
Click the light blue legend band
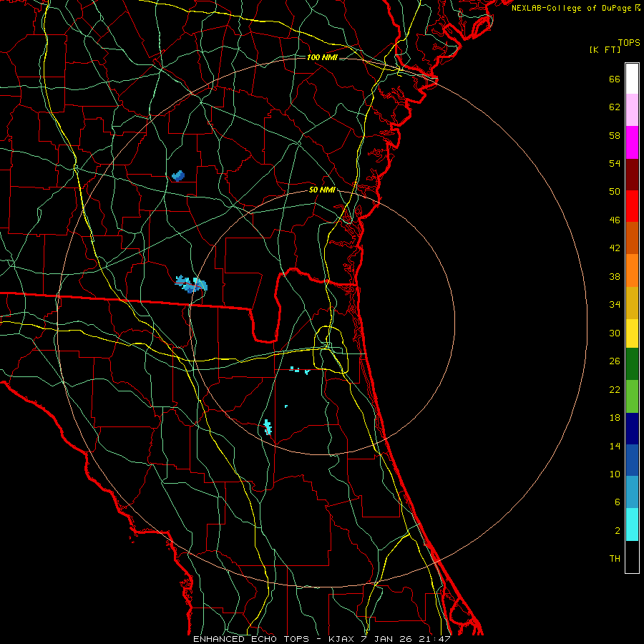click(x=632, y=492)
